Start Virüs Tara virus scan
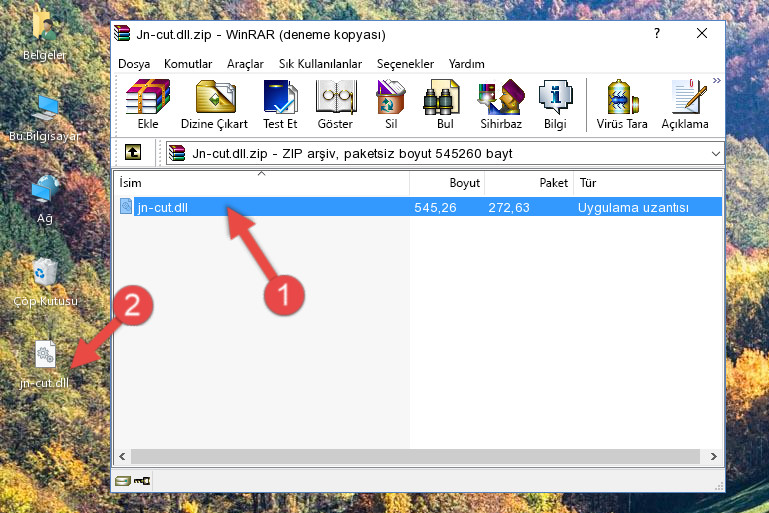 coord(622,104)
